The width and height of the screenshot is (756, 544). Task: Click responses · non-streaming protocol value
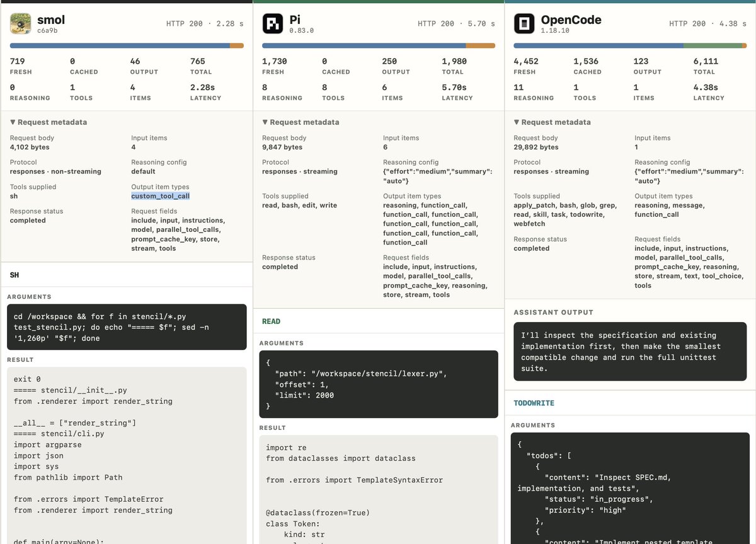pyautogui.click(x=55, y=171)
